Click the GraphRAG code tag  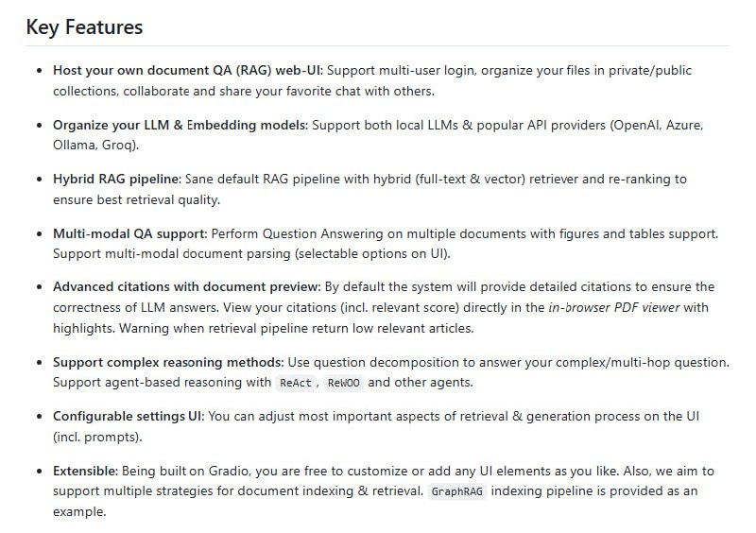point(458,491)
